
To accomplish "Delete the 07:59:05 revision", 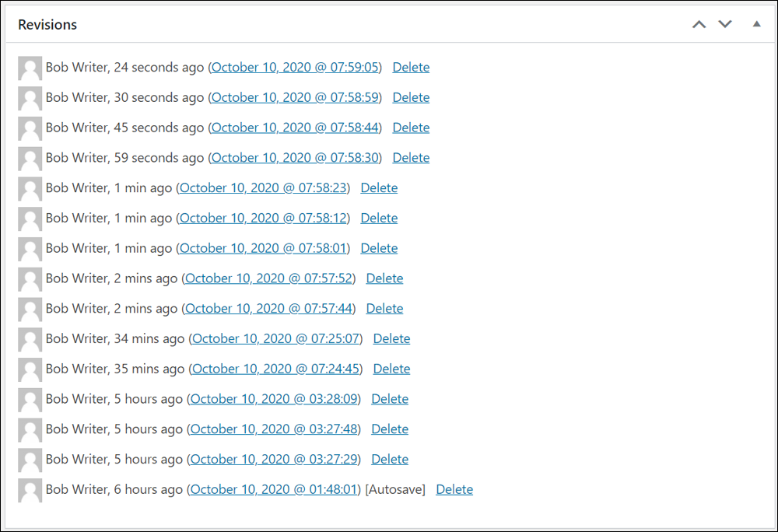I will (411, 67).
